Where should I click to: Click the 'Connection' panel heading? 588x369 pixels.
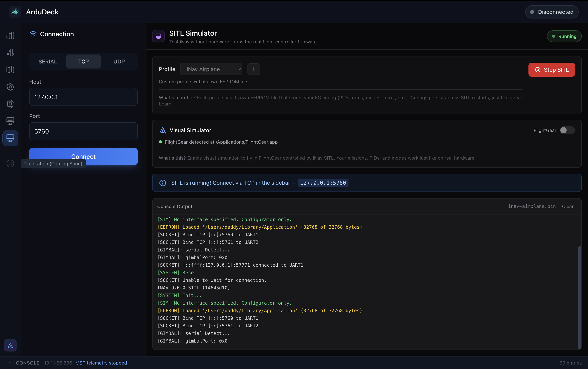(57, 34)
